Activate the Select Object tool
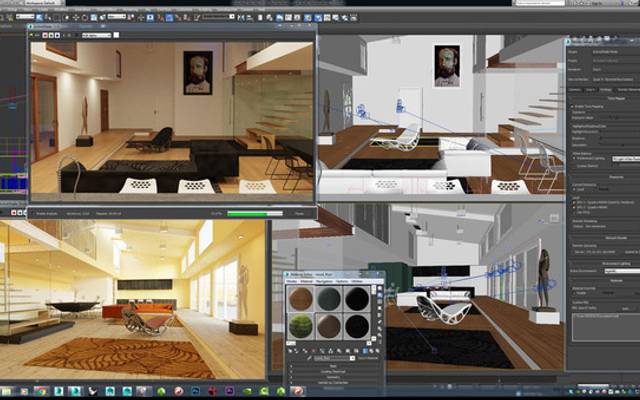This screenshot has width=640, height=400. [40, 17]
